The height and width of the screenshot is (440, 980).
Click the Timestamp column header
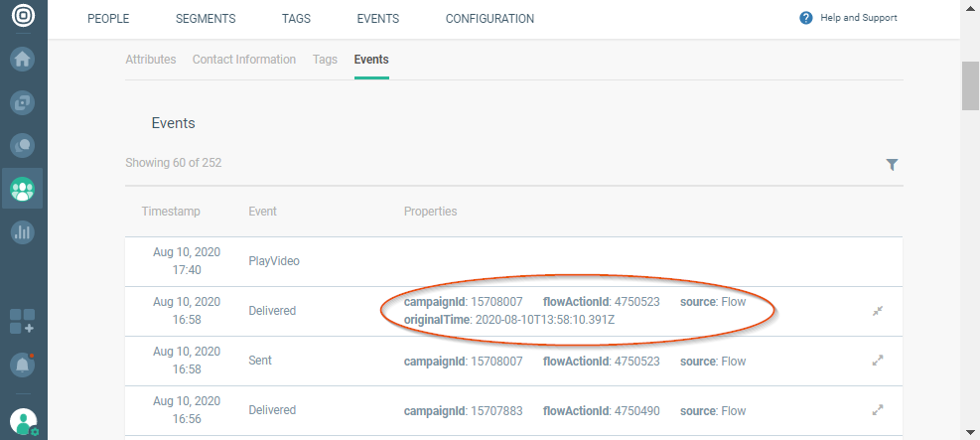tap(171, 212)
